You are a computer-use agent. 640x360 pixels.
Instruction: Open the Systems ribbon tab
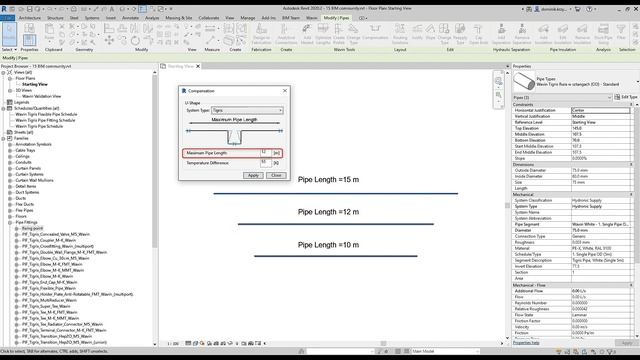(92, 18)
